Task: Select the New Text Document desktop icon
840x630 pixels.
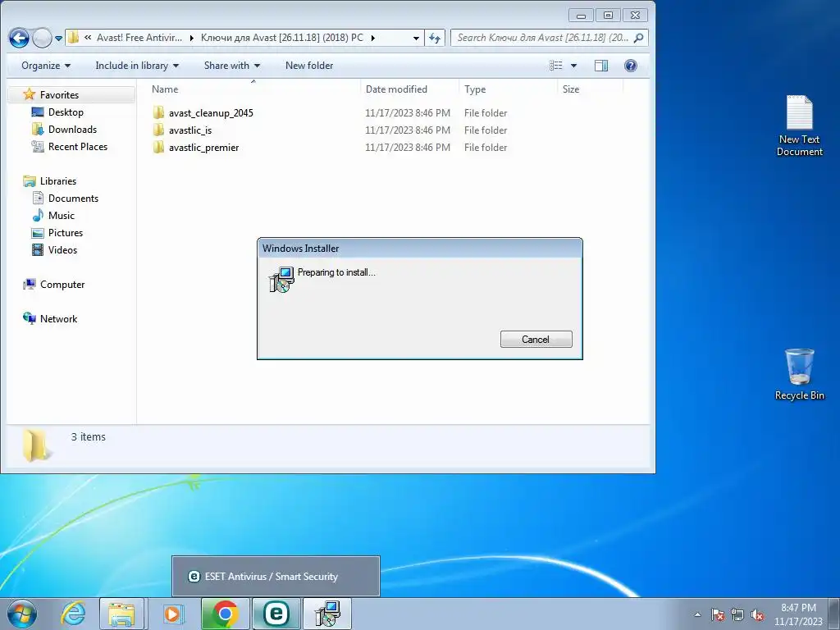Action: click(799, 126)
